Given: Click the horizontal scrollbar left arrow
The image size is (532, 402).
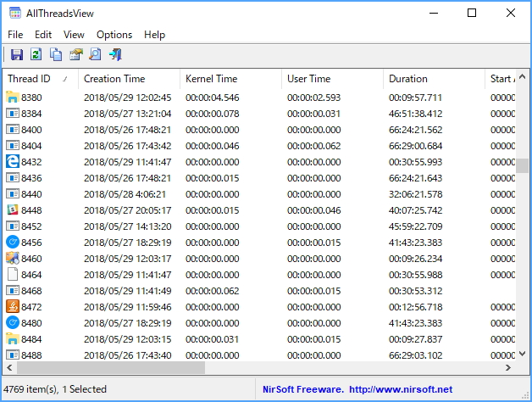Looking at the screenshot, I should [9, 367].
